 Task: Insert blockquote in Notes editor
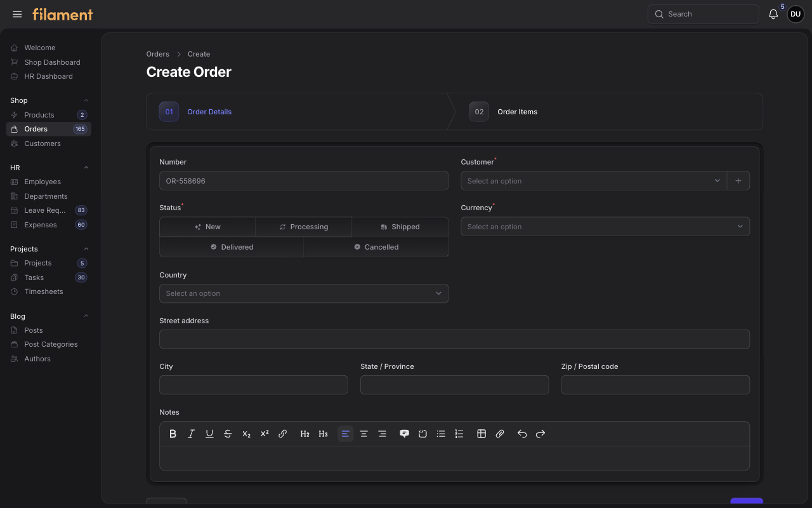(404, 434)
